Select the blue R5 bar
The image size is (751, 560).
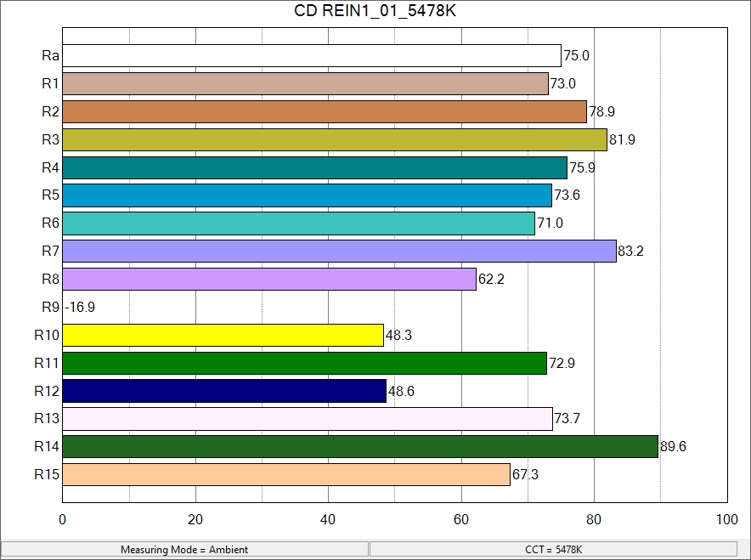[x=307, y=195]
